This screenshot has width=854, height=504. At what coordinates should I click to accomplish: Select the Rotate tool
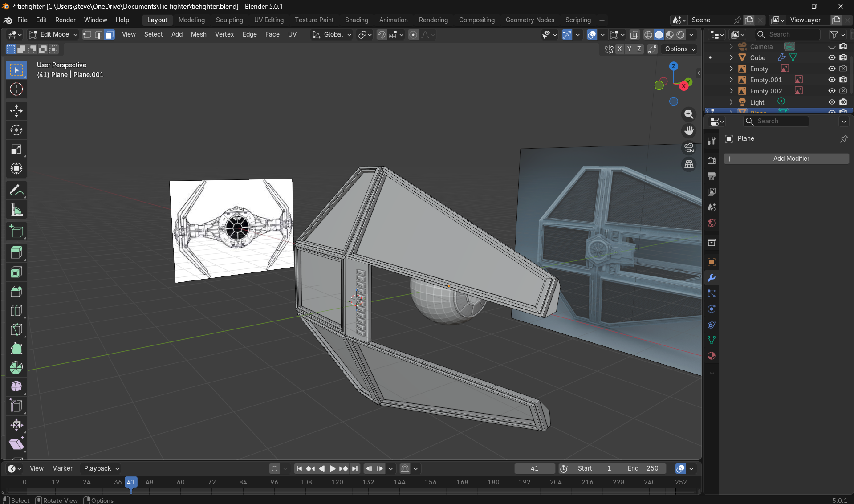tap(16, 130)
